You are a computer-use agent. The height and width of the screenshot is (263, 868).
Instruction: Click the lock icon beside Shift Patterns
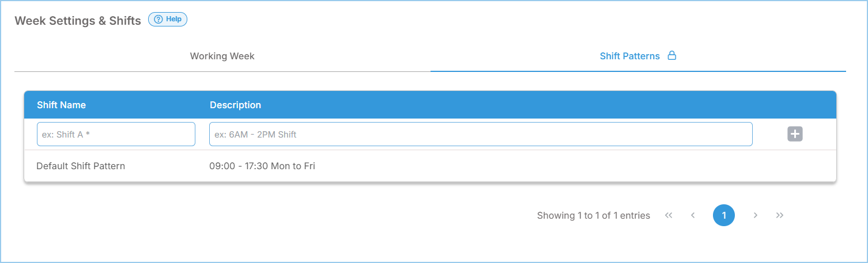click(671, 56)
